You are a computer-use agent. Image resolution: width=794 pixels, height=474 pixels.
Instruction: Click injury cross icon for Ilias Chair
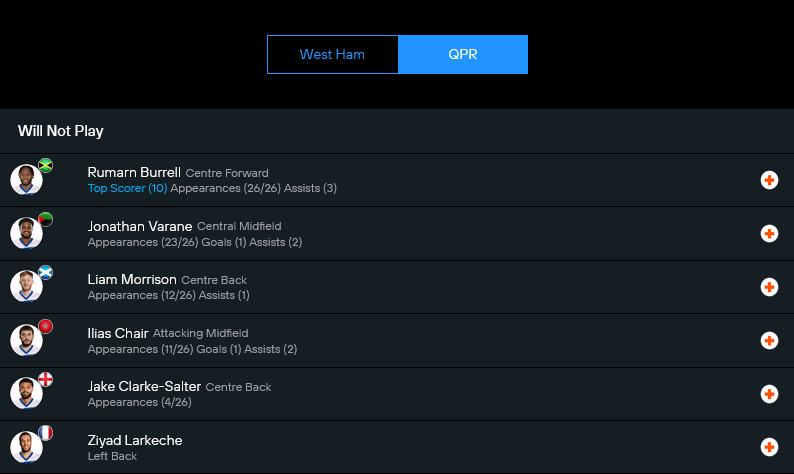pos(769,341)
